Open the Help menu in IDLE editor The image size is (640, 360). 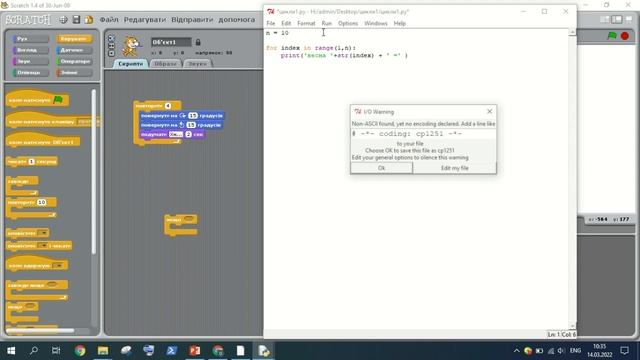pyautogui.click(x=400, y=23)
